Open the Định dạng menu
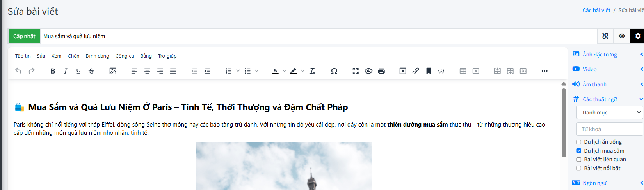Viewport: 644px width, 190px height. [x=97, y=56]
